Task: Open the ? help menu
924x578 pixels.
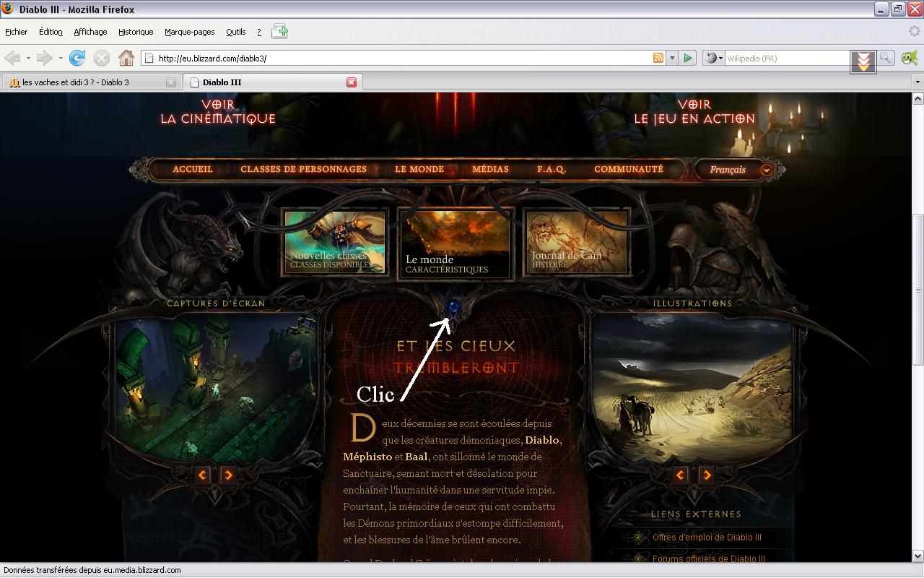Action: point(259,32)
